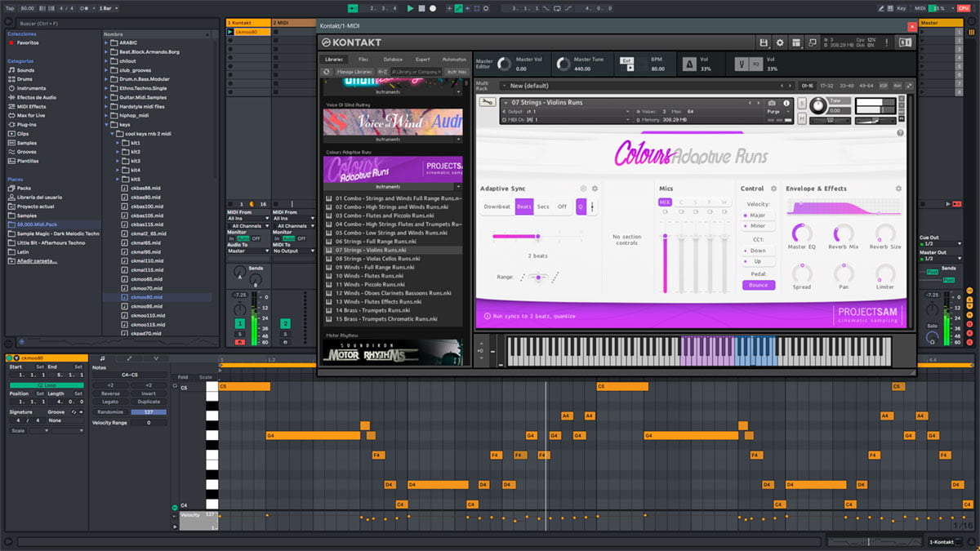This screenshot has height=551, width=980.
Task: Click the Kontakt metronome icon
Action: 690,64
